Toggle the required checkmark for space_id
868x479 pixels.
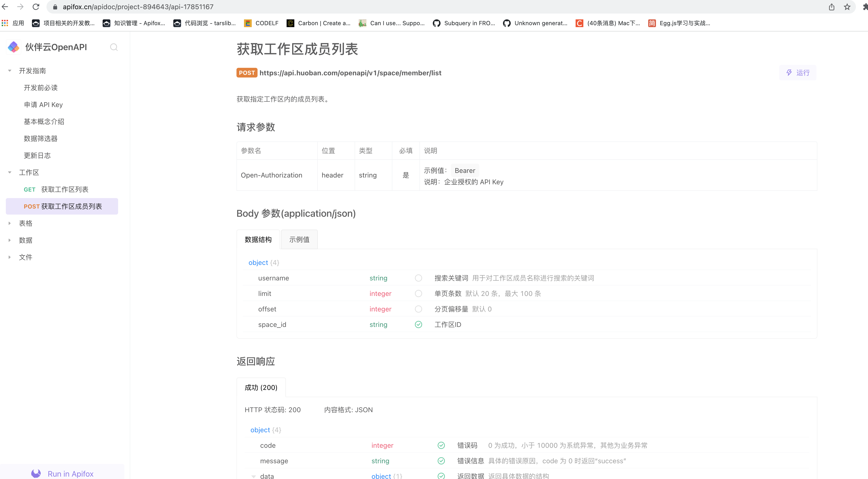click(418, 324)
